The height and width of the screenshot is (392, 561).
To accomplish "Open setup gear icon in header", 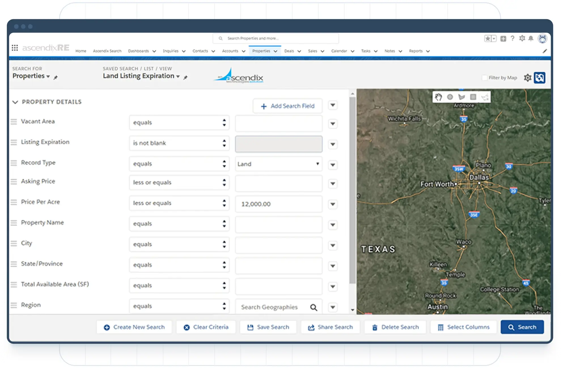I will 522,38.
